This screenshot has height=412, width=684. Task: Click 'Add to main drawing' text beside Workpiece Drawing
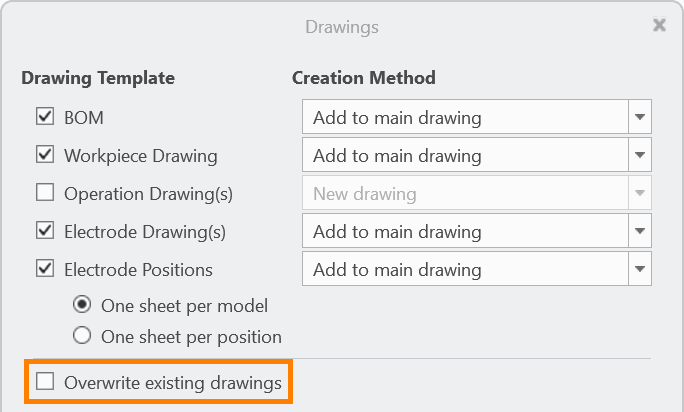tap(397, 155)
